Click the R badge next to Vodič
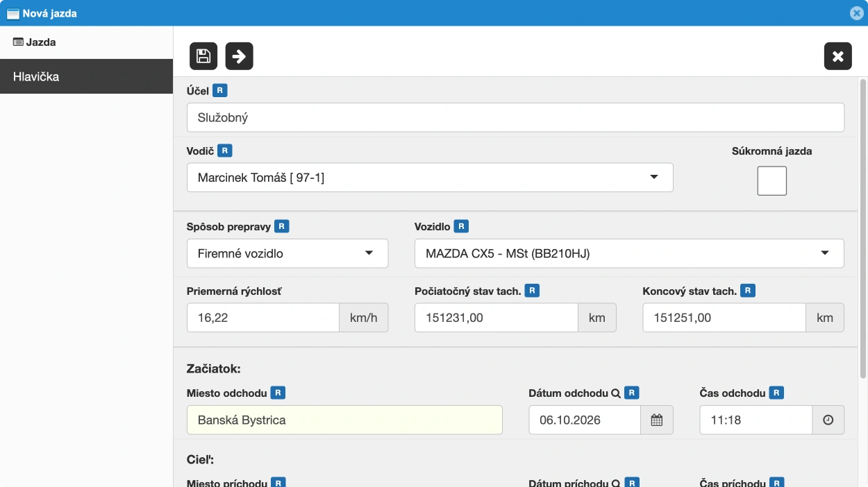The height and width of the screenshot is (487, 868). [225, 151]
